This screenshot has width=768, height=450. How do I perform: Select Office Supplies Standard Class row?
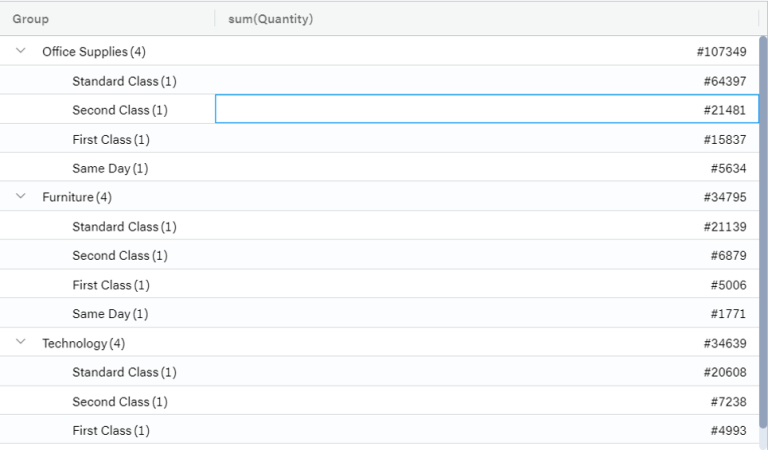(380, 80)
